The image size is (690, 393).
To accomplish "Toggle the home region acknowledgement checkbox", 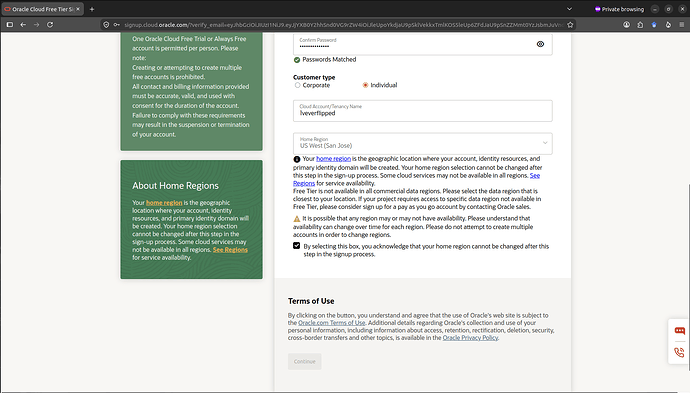I will 297,246.
